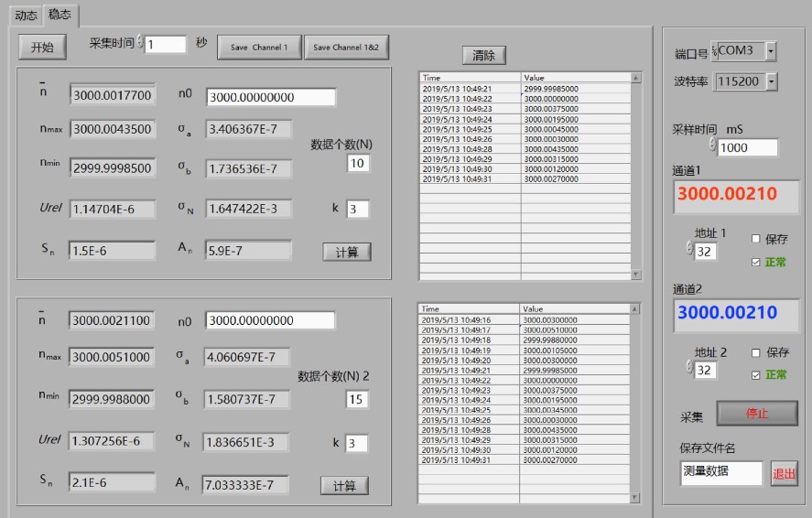This screenshot has width=812, height=518.
Task: Click the 开始 button
Action: (42, 47)
